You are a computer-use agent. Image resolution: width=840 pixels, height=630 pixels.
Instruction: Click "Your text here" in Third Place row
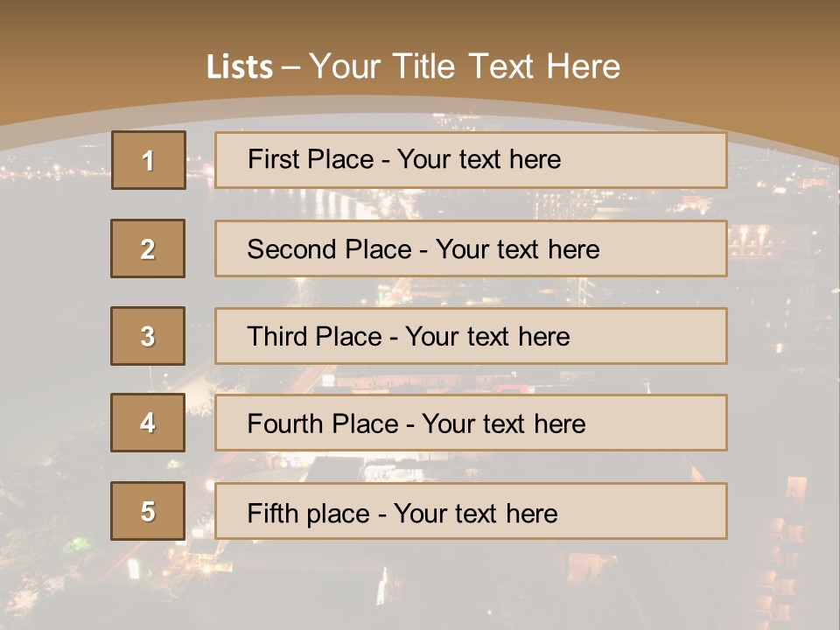(x=487, y=337)
